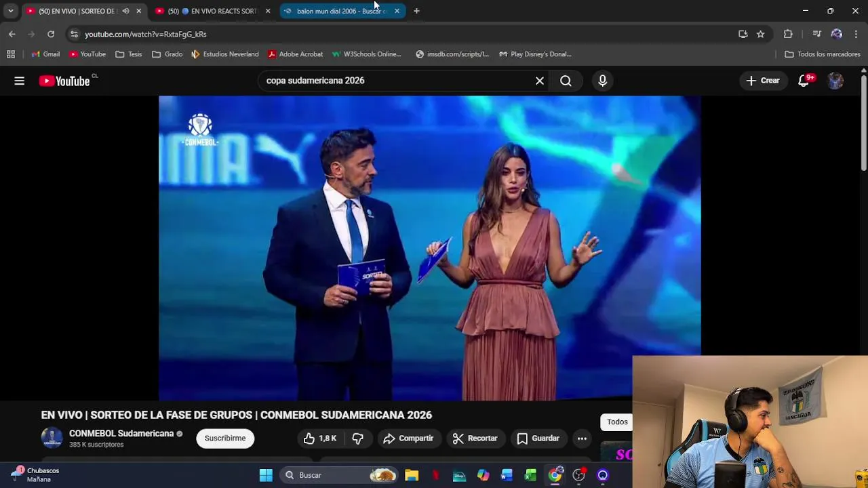Open the Copilot icon in the taskbar

pos(483,475)
